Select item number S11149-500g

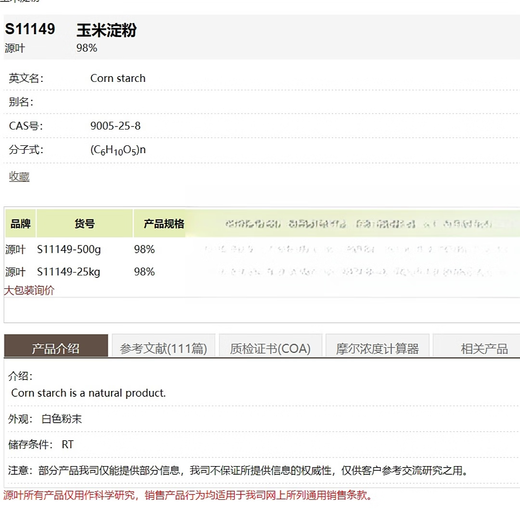pos(69,249)
